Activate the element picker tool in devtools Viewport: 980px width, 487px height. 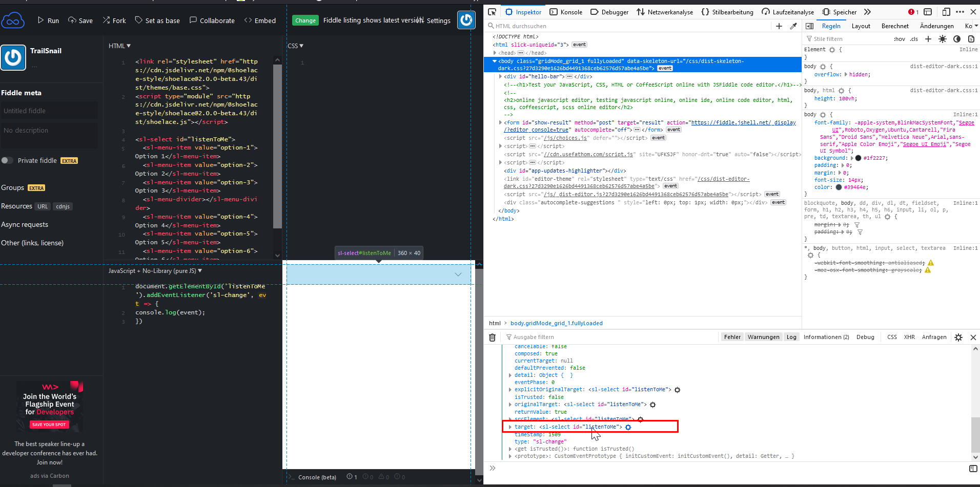pos(491,12)
